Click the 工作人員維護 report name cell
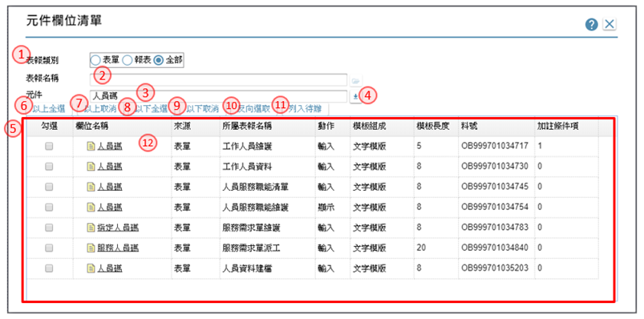Image resolution: width=644 pixels, height=319 pixels. [x=247, y=146]
